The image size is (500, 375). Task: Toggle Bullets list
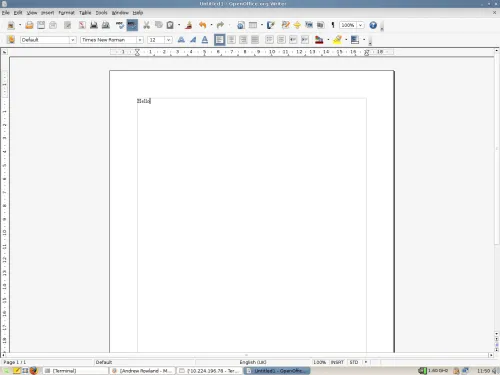point(281,40)
